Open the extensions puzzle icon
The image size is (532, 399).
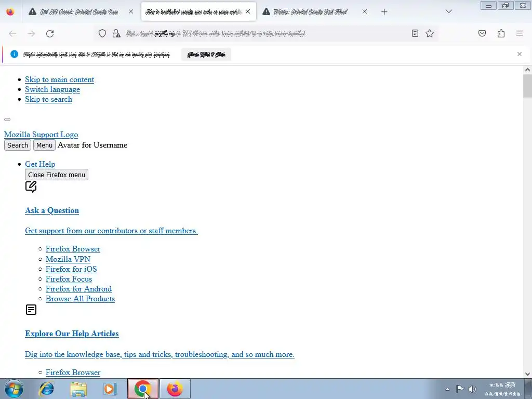pyautogui.click(x=501, y=33)
